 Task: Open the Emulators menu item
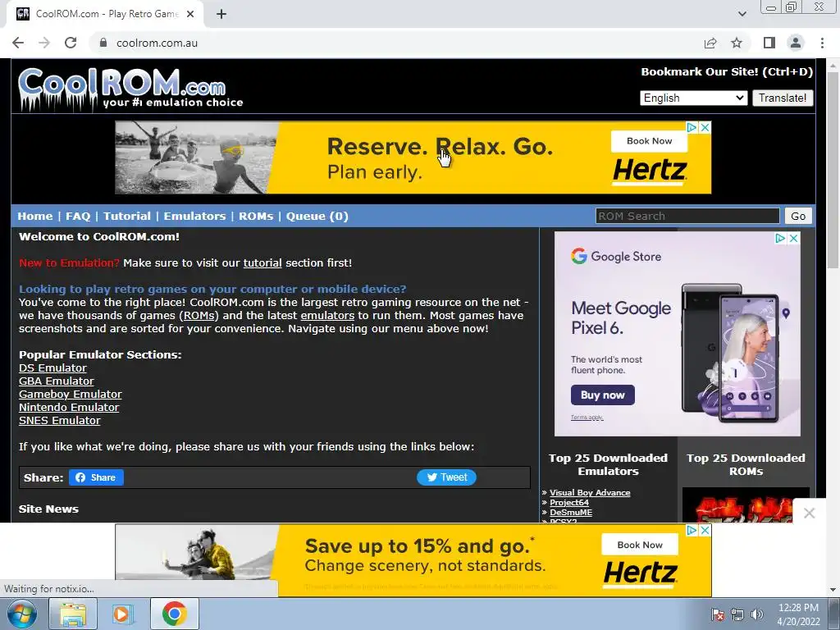tap(195, 216)
